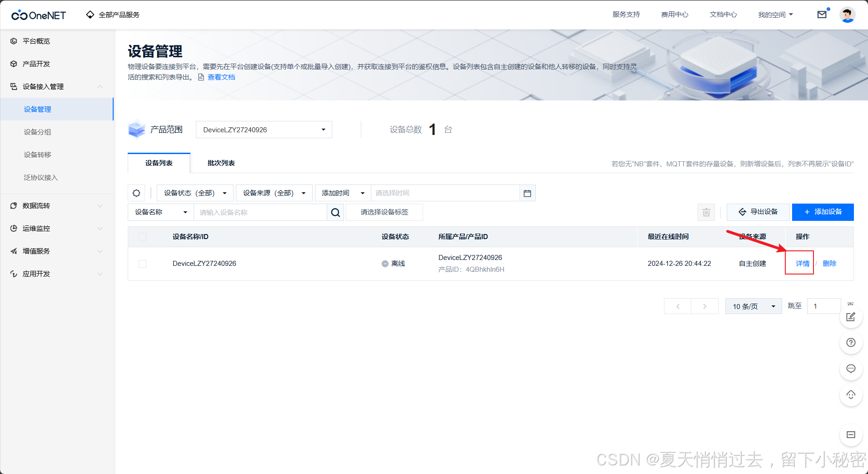Open the mail notifications icon

click(822, 15)
